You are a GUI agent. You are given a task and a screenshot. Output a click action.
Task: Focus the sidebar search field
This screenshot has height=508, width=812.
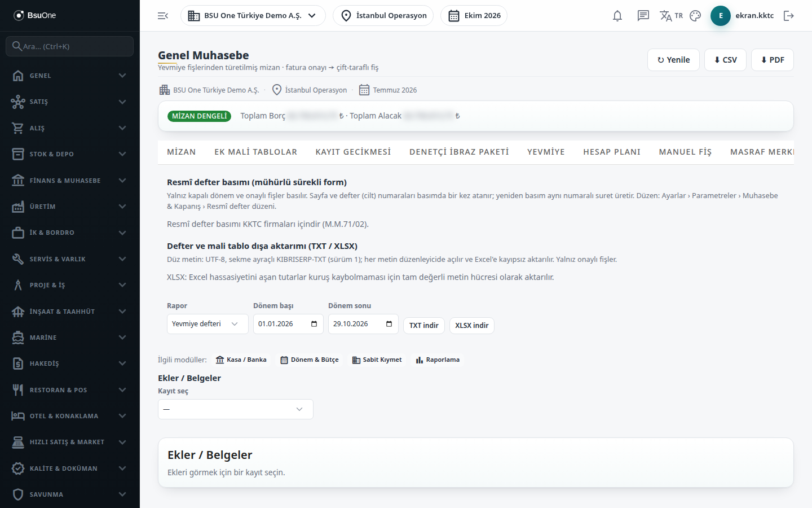pyautogui.click(x=70, y=46)
